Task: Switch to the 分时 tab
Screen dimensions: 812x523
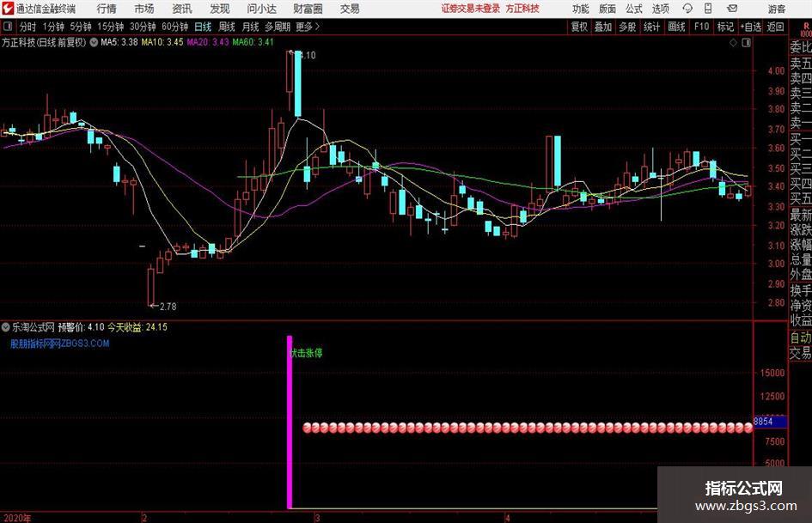Action: (28, 27)
